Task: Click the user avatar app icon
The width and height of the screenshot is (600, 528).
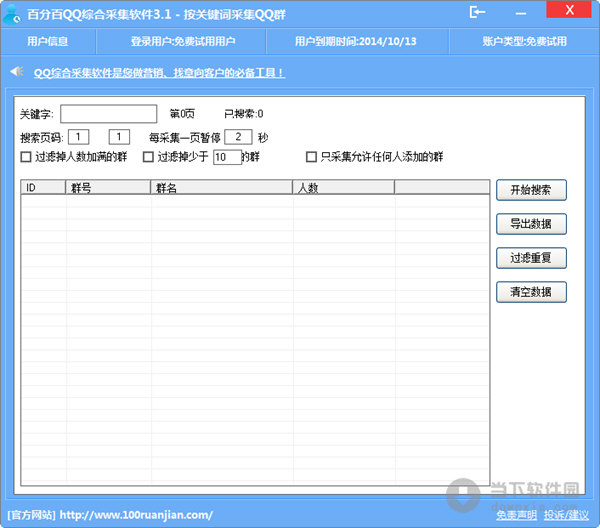Action: click(11, 15)
